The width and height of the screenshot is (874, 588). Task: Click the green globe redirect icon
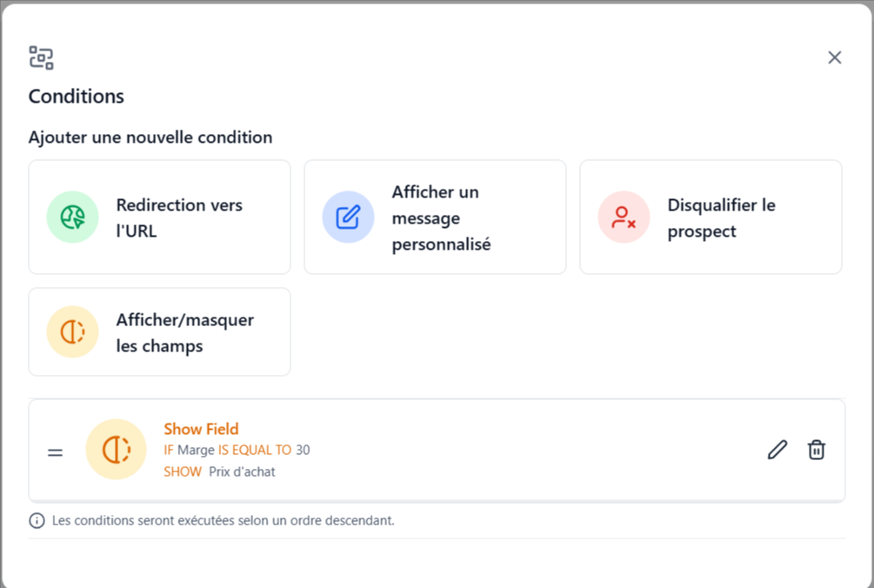[72, 217]
